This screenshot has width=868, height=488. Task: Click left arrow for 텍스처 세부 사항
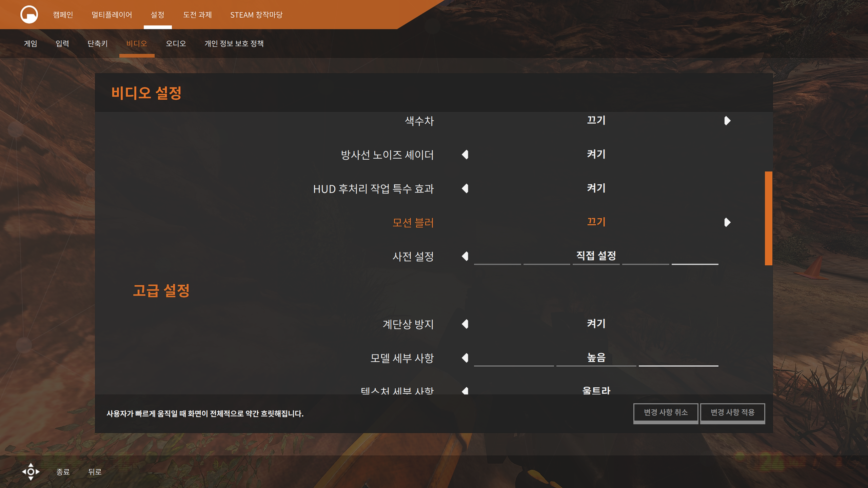point(465,391)
